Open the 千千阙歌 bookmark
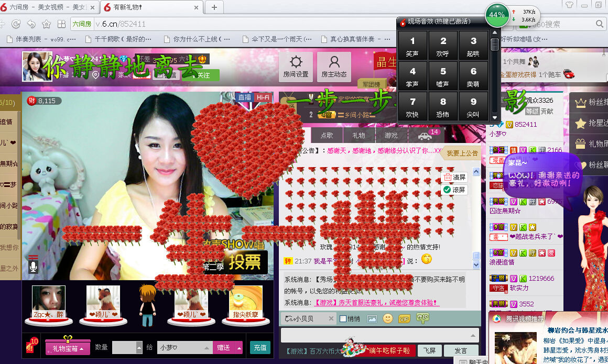This screenshot has width=608, height=364. pos(118,39)
